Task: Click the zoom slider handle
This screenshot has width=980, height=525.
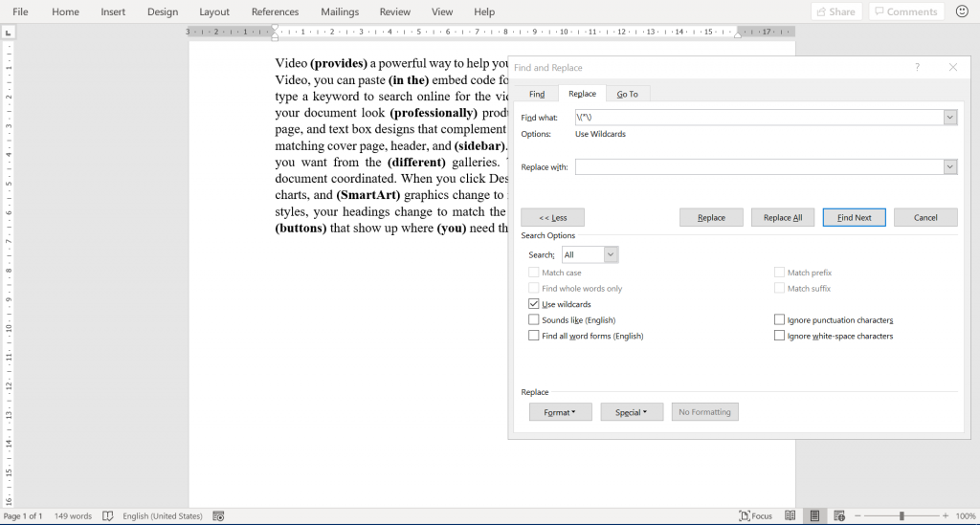Action: coord(901,516)
